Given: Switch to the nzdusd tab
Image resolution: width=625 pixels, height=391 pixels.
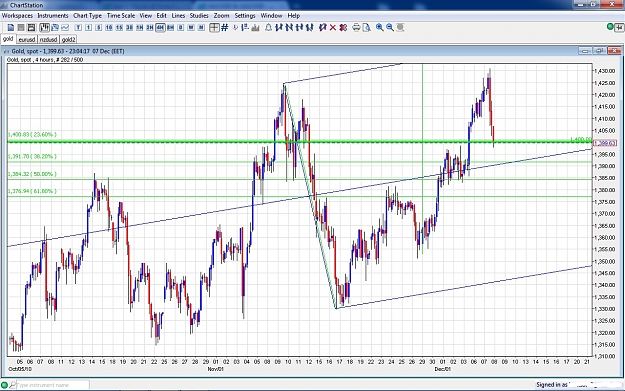Looking at the screenshot, I should (x=49, y=39).
